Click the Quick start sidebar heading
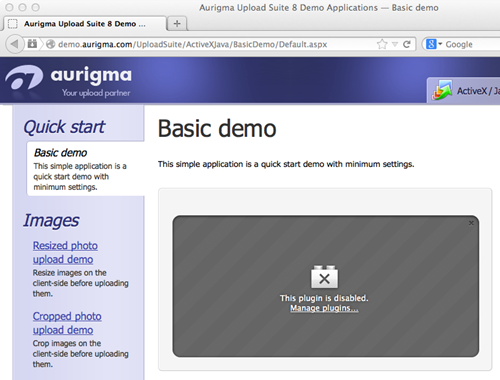The height and width of the screenshot is (380, 500). pos(64,127)
